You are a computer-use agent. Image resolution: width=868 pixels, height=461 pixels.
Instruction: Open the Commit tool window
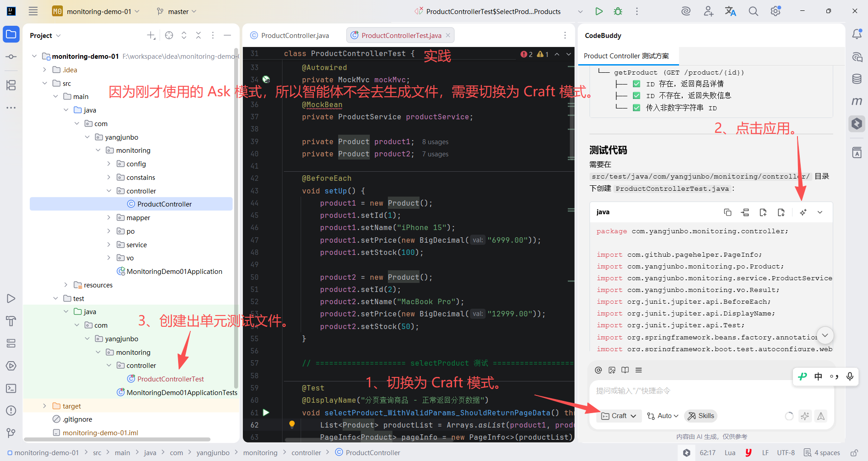11,56
